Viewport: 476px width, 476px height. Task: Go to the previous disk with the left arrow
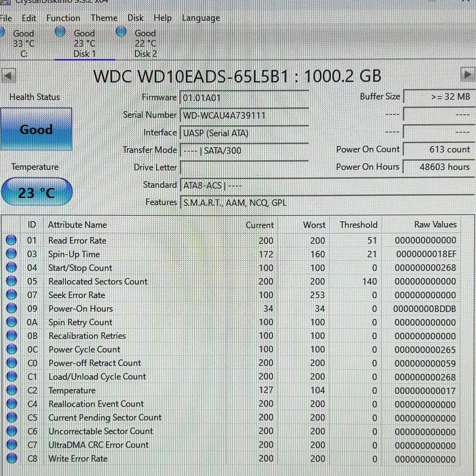pyautogui.click(x=8, y=75)
